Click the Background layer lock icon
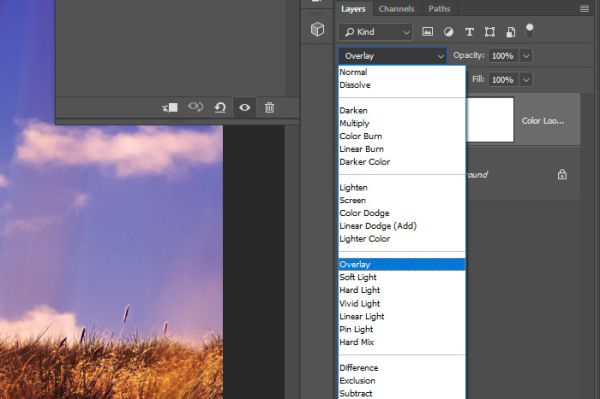 (562, 175)
